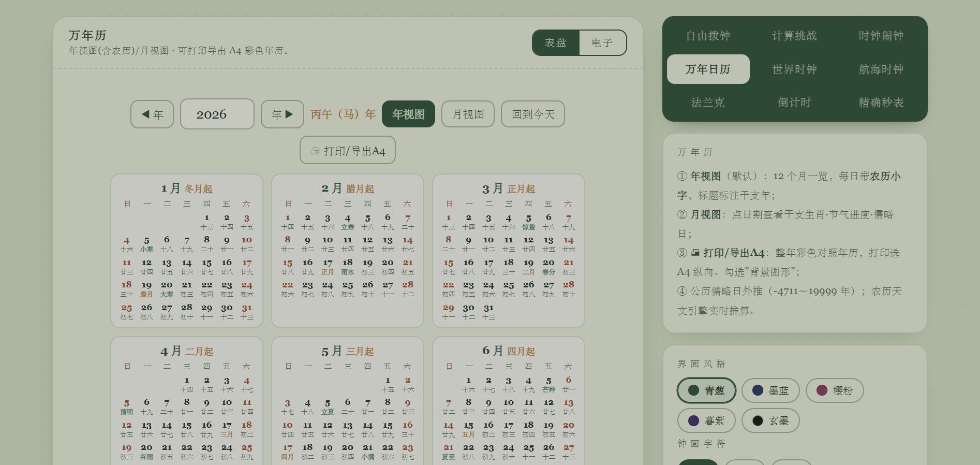The image size is (980, 465).
Task: Choose the 墨蓝 blue theme
Action: [x=770, y=390]
